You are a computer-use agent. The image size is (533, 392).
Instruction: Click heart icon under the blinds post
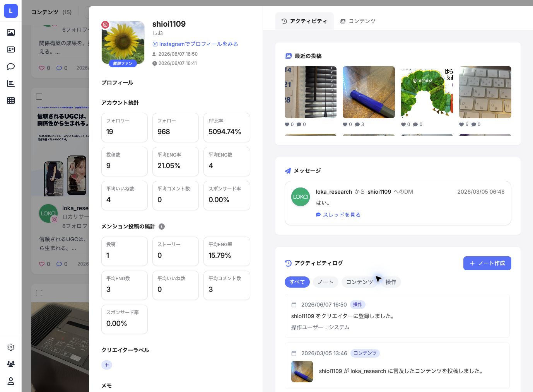pos(287,124)
